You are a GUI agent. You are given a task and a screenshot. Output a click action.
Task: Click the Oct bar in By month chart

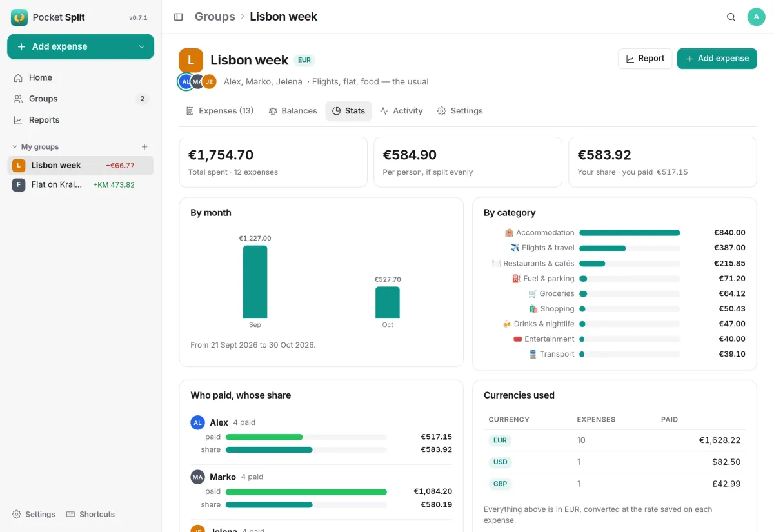tap(388, 302)
